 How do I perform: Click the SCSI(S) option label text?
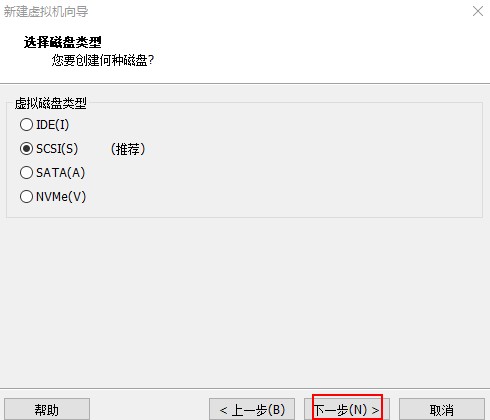pos(57,149)
